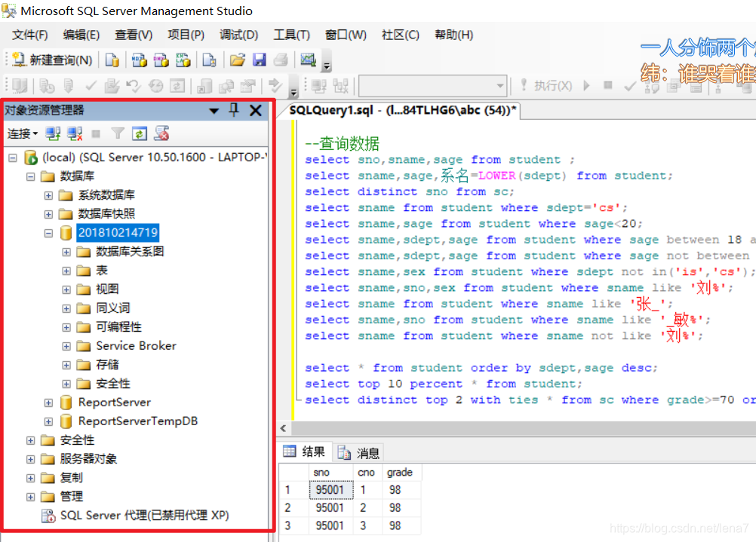This screenshot has height=542, width=756.
Task: Switch to the Results (结果) tab
Action: 306,452
